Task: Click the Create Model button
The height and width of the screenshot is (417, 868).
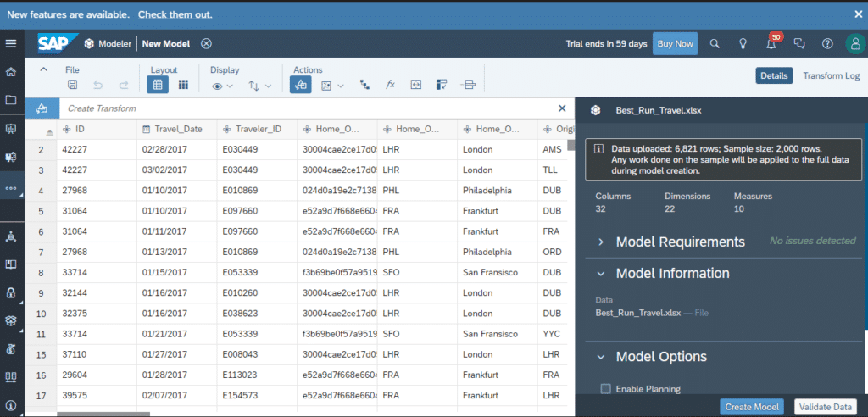Action: (x=752, y=407)
